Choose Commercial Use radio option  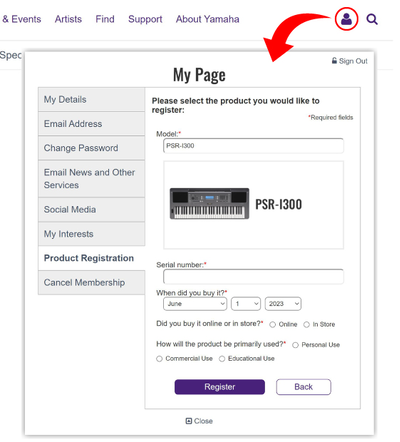[x=159, y=359]
